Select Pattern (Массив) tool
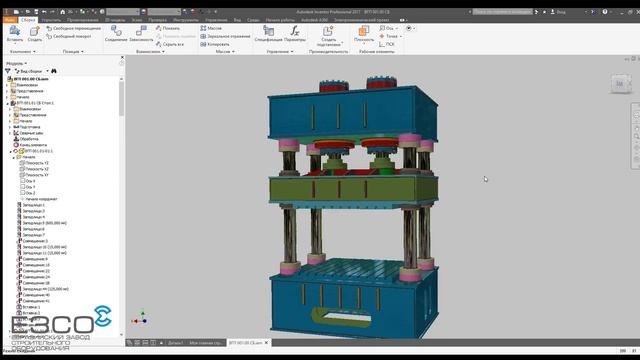 (x=211, y=28)
